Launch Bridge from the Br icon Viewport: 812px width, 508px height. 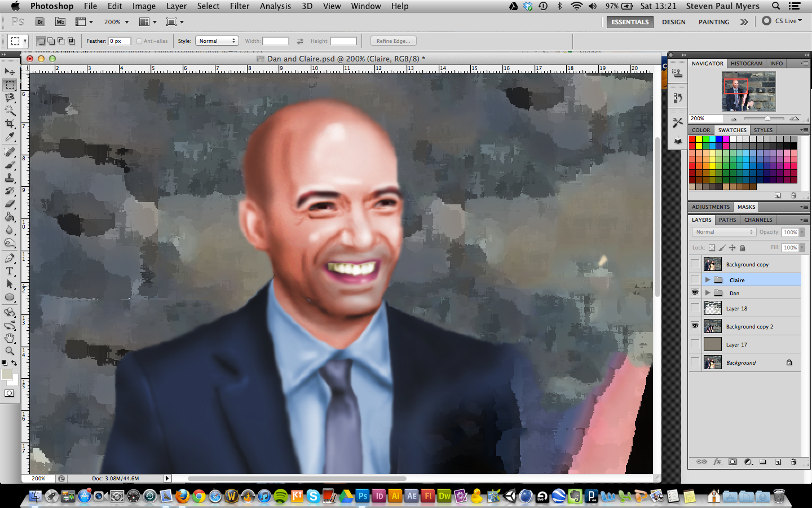pos(40,22)
